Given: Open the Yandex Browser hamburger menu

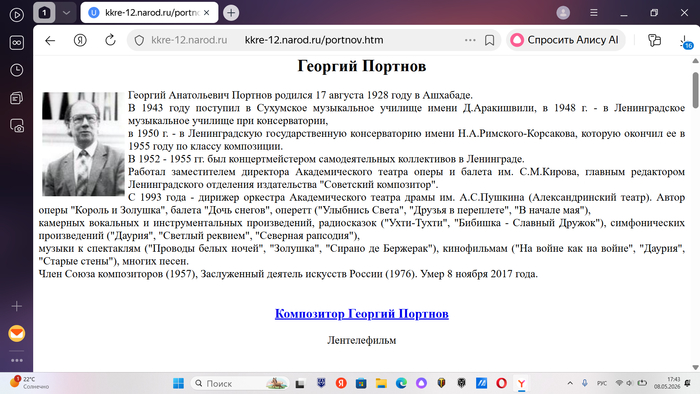Looking at the screenshot, I should click(594, 13).
